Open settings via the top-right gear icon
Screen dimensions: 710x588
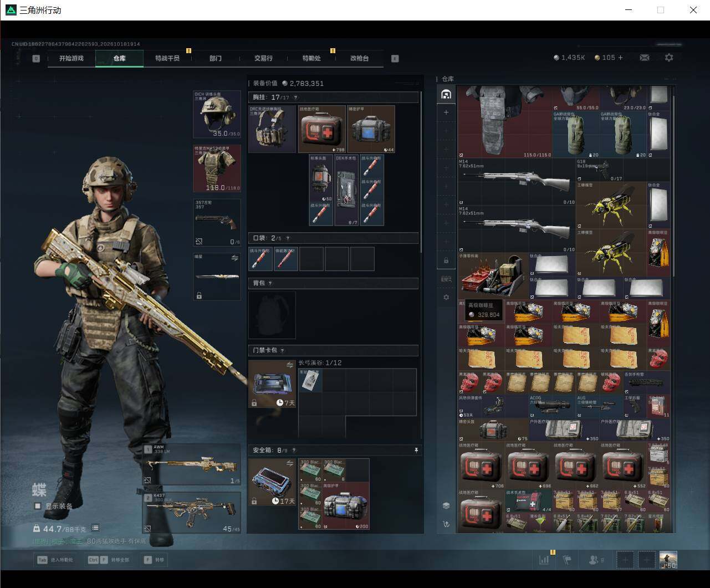click(669, 58)
